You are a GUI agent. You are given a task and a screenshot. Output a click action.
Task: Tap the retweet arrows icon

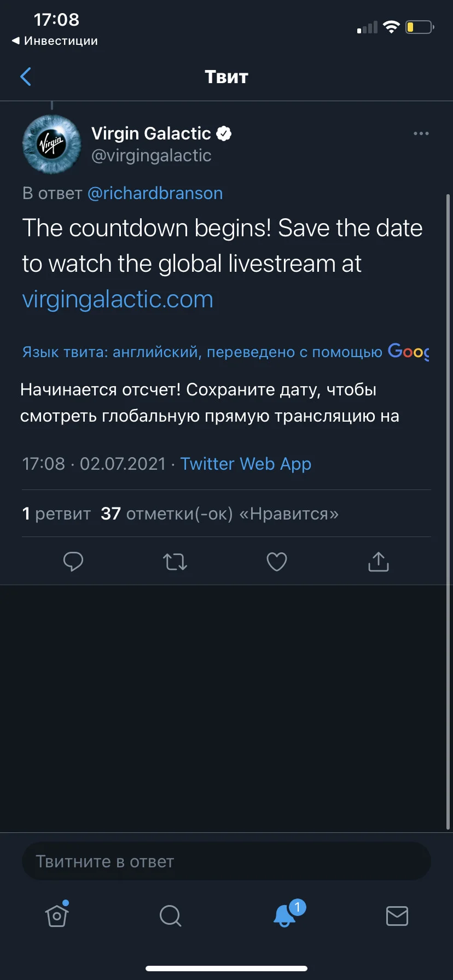(x=175, y=562)
